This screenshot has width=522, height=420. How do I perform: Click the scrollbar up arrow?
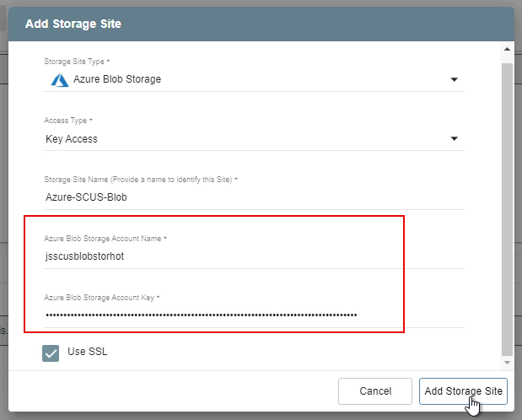tap(507, 51)
